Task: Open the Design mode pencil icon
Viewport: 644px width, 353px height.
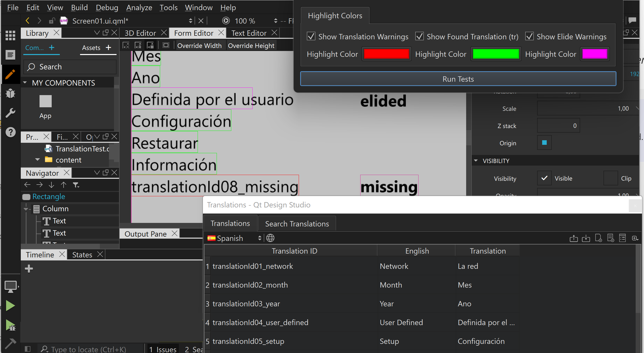Action: click(10, 75)
